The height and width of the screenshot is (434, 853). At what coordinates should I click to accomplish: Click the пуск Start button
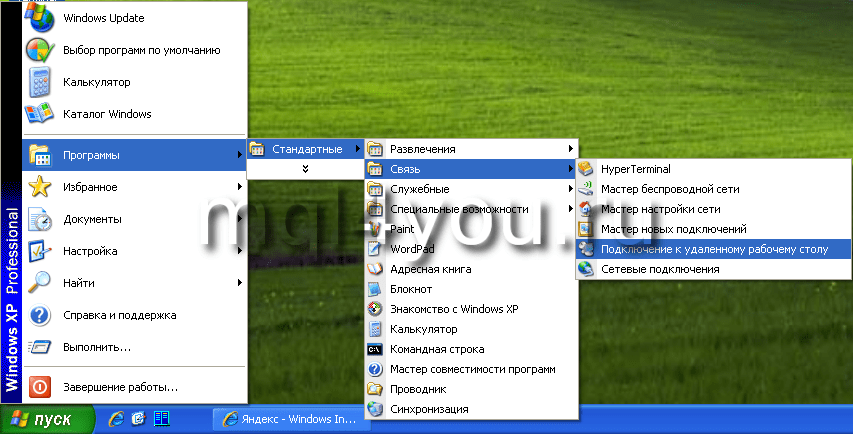tap(46, 419)
